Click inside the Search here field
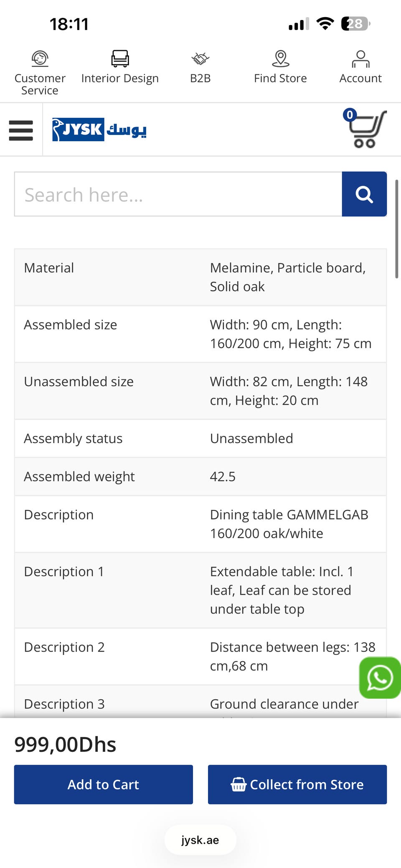 [x=178, y=194]
